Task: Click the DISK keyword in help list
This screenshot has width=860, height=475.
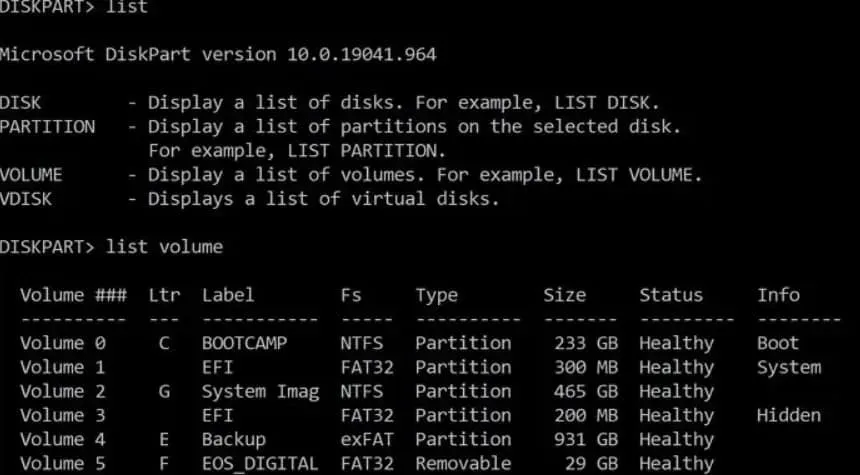Action: [21, 103]
